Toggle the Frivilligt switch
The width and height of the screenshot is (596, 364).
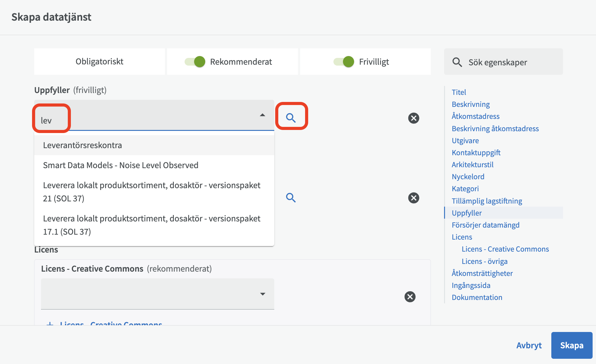[344, 62]
